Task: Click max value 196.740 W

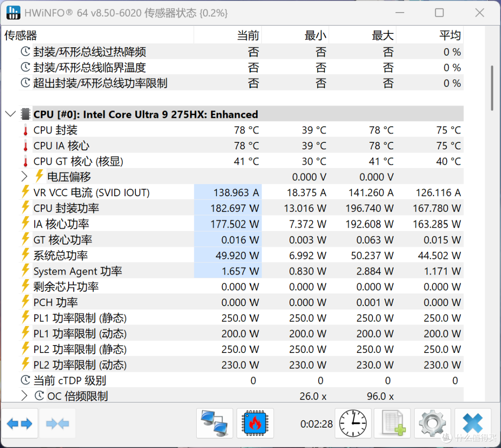Action: tap(369, 208)
